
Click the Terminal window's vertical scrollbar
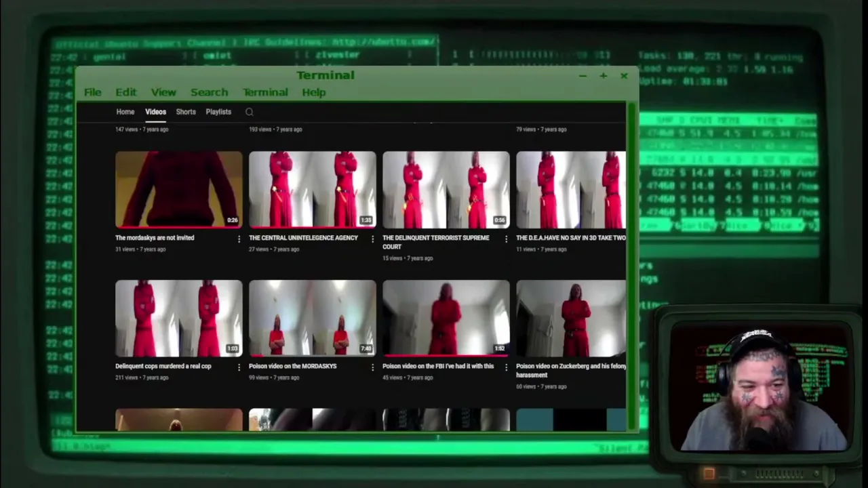(x=633, y=266)
